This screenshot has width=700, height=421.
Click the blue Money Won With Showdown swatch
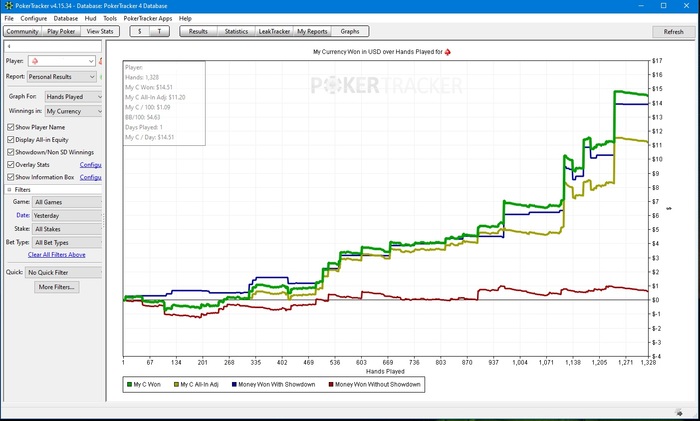click(234, 384)
